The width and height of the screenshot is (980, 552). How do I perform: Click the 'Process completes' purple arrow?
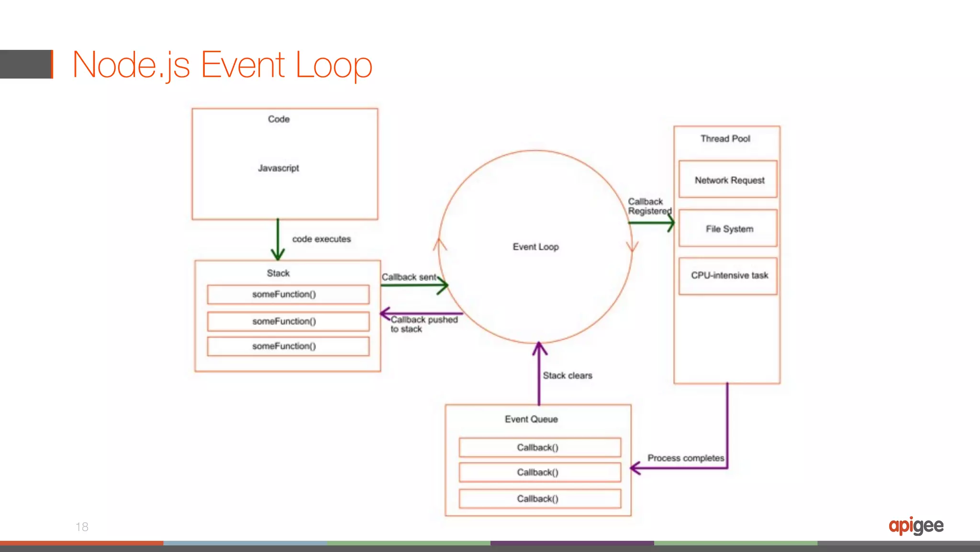pyautogui.click(x=679, y=468)
